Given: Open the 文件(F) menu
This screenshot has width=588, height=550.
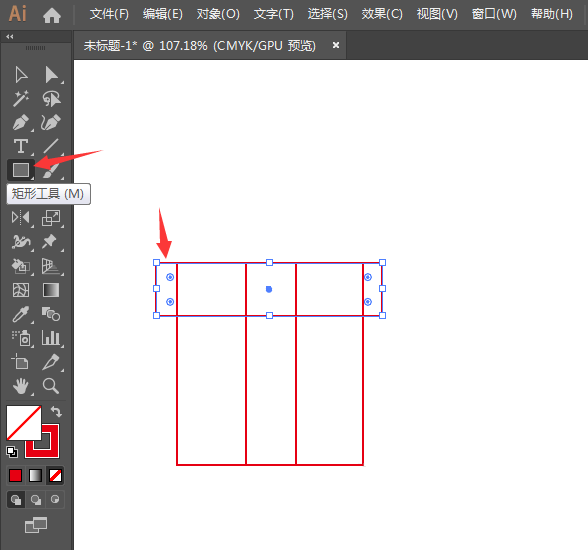Looking at the screenshot, I should [109, 14].
